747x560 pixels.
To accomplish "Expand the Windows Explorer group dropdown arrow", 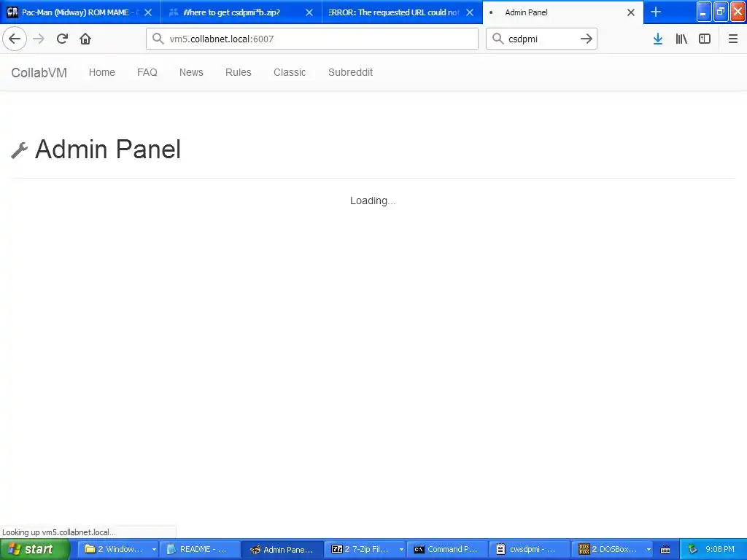I will click(x=154, y=550).
